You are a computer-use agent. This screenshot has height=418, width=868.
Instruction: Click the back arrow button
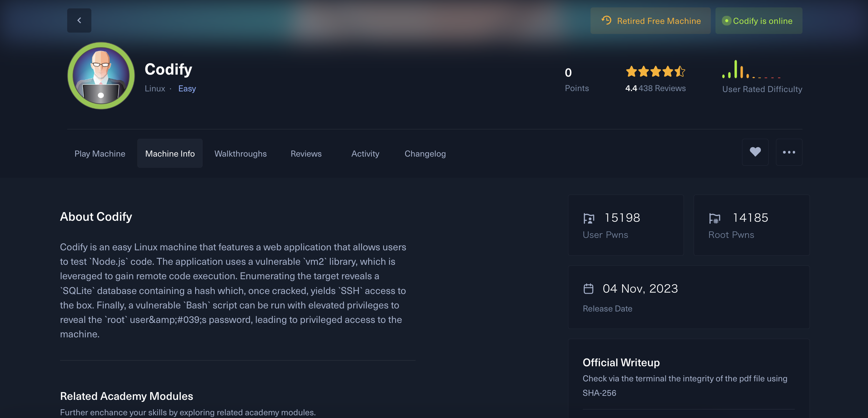tap(79, 20)
